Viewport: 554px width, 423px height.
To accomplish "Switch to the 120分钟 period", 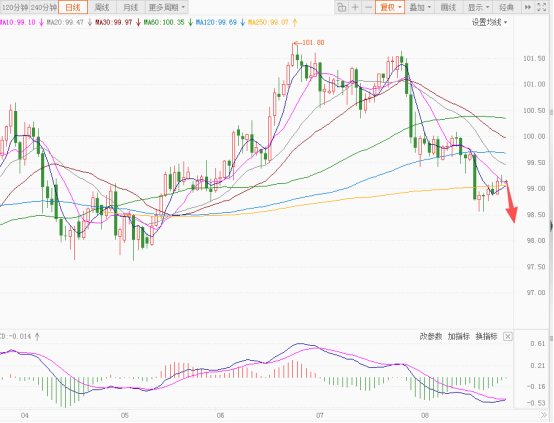I will 14,7.
